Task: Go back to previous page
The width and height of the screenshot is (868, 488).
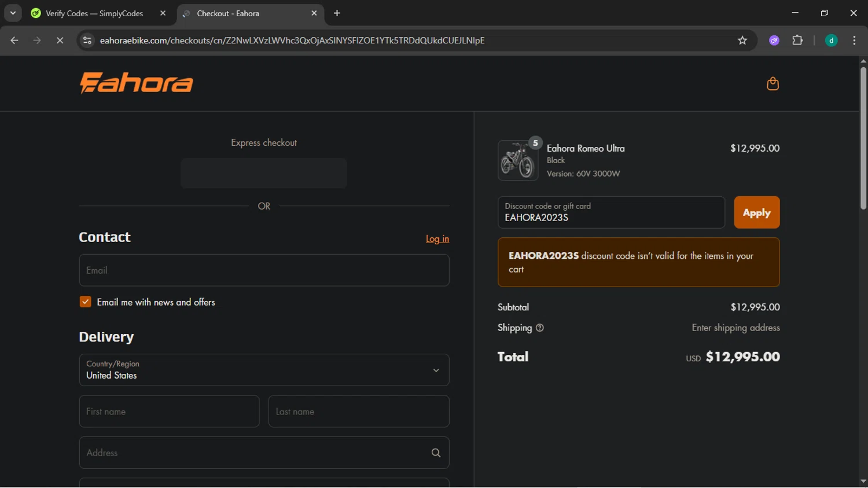Action: [x=14, y=41]
